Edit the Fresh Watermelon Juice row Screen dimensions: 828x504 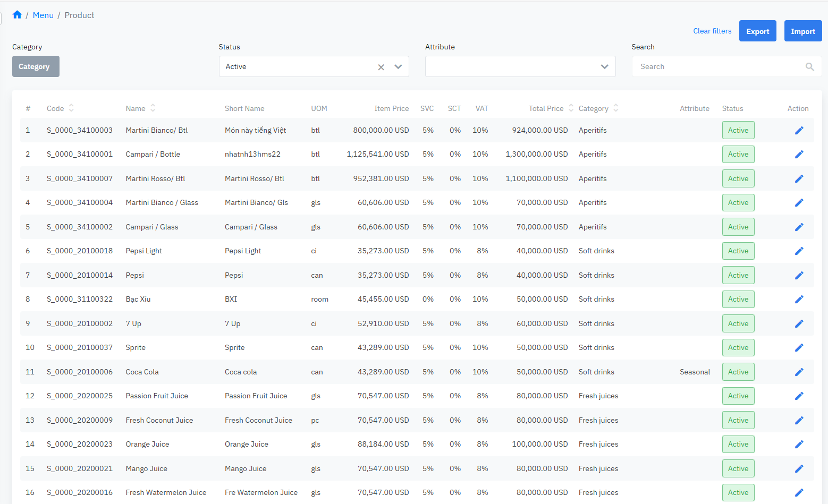(x=799, y=493)
